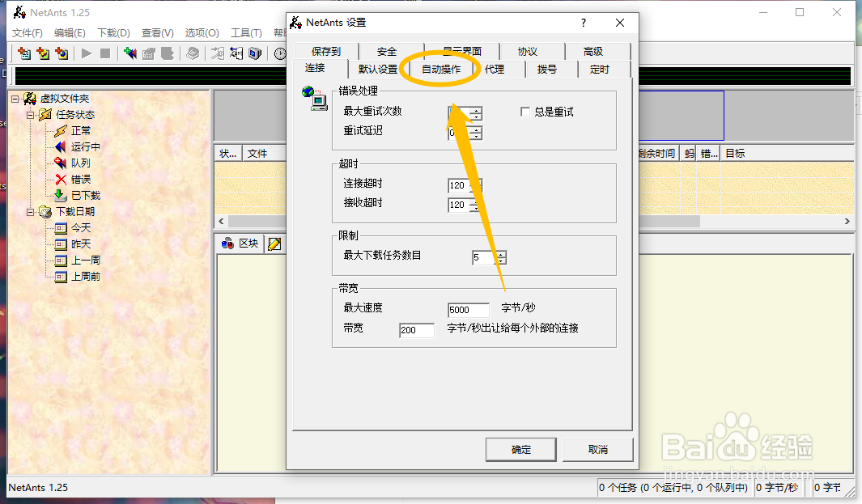Image resolution: width=862 pixels, height=504 pixels.
Task: Select 昨天 under download date
Action: coord(81,244)
